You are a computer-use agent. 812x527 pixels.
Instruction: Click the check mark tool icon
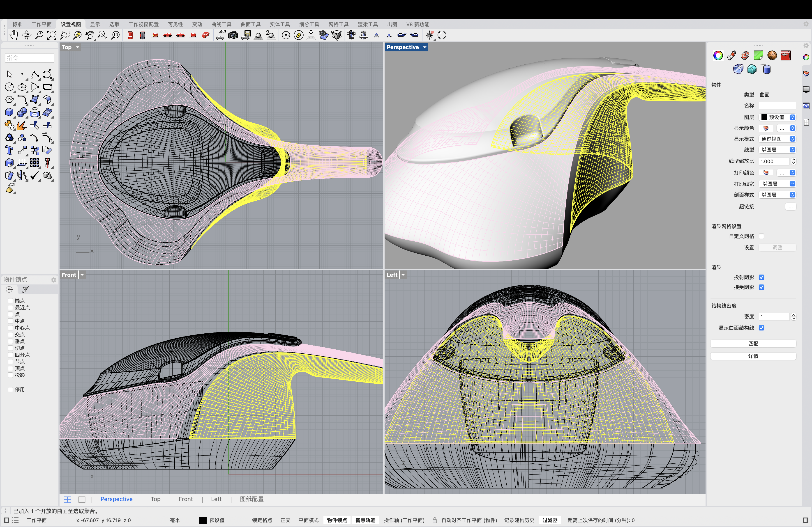click(35, 176)
